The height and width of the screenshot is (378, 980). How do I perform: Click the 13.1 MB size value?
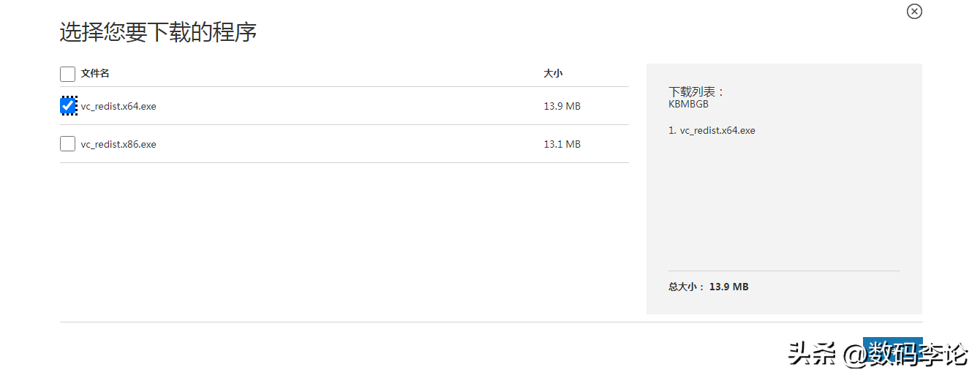coord(562,144)
